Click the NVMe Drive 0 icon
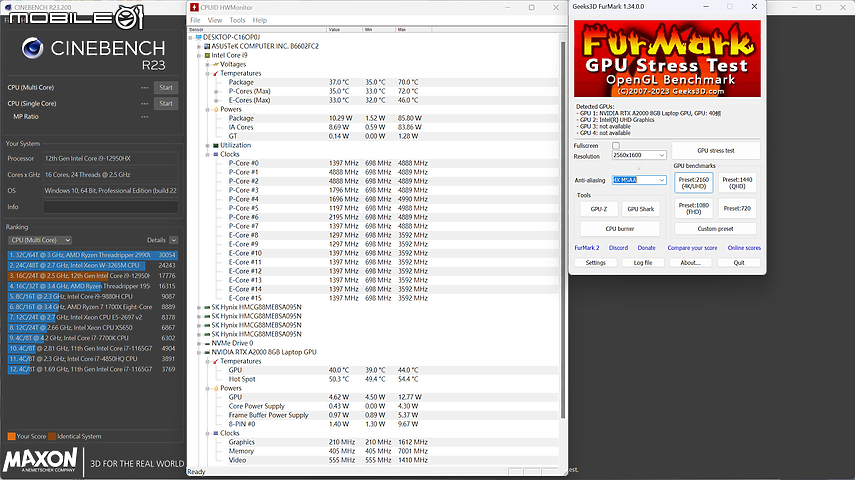855x480 pixels. [207, 343]
